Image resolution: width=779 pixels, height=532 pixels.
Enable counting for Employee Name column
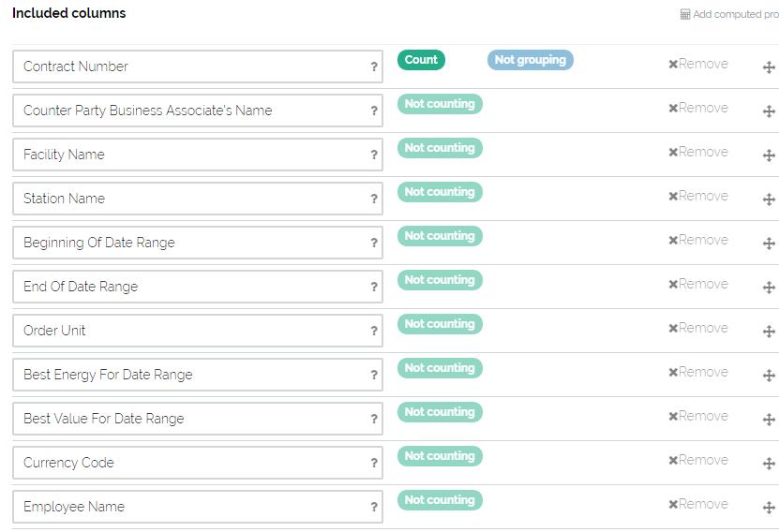(439, 500)
